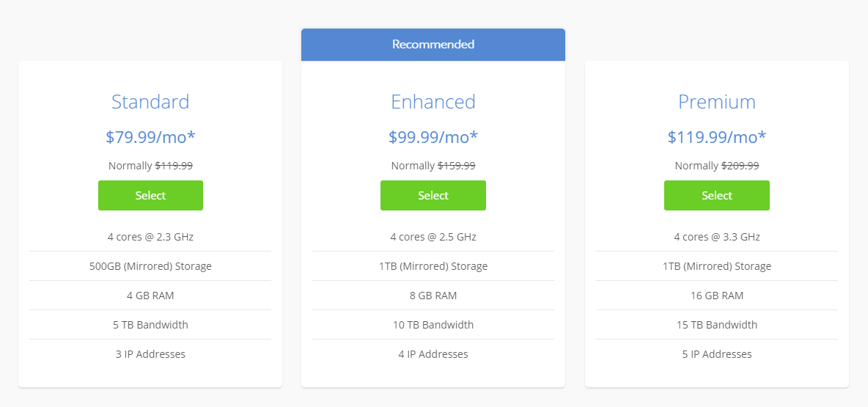Click the 4 cores @ 2.3 GHz row
The image size is (868, 407).
point(150,237)
